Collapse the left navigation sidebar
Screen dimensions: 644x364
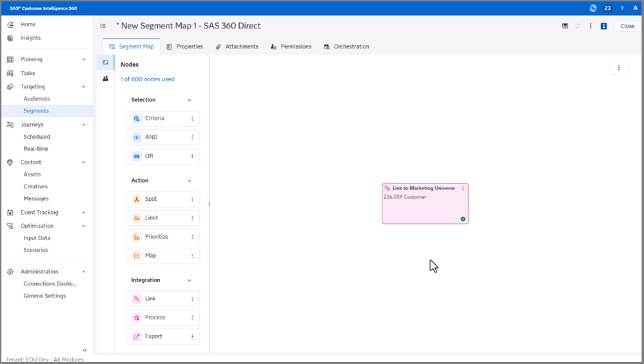pos(84,350)
